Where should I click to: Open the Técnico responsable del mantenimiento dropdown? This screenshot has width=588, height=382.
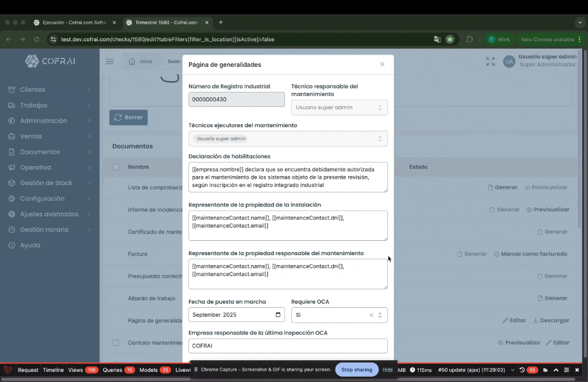[x=339, y=107]
